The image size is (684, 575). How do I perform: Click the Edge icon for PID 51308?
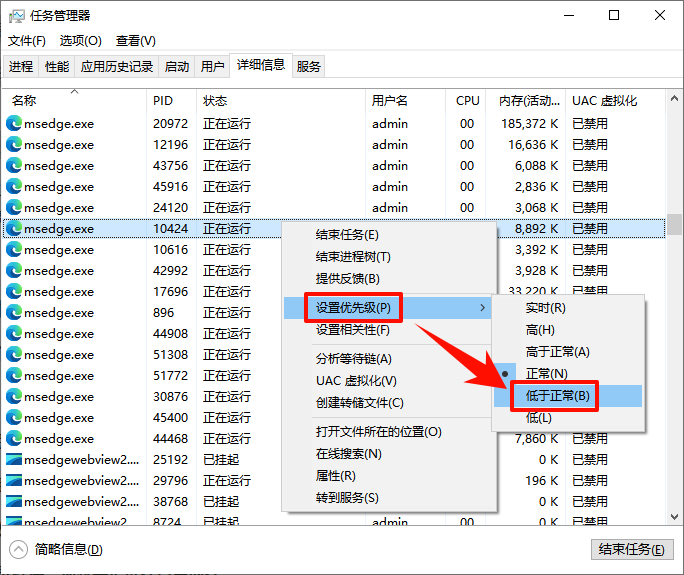pos(14,354)
